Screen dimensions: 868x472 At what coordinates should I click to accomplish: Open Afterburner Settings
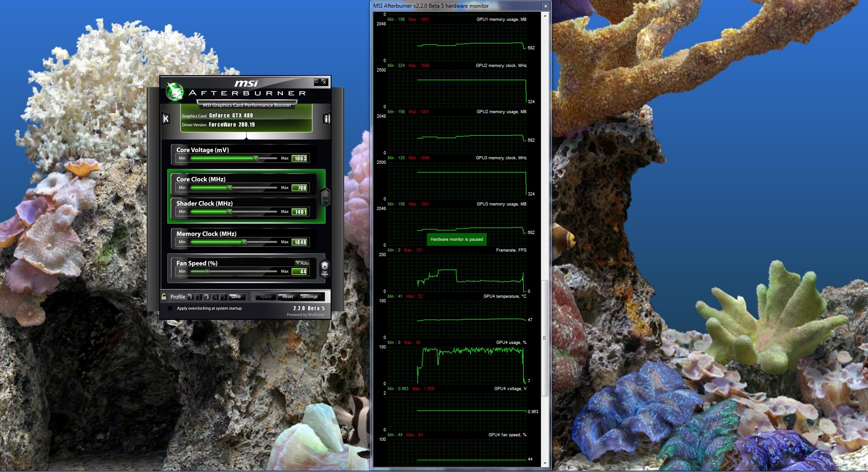310,297
